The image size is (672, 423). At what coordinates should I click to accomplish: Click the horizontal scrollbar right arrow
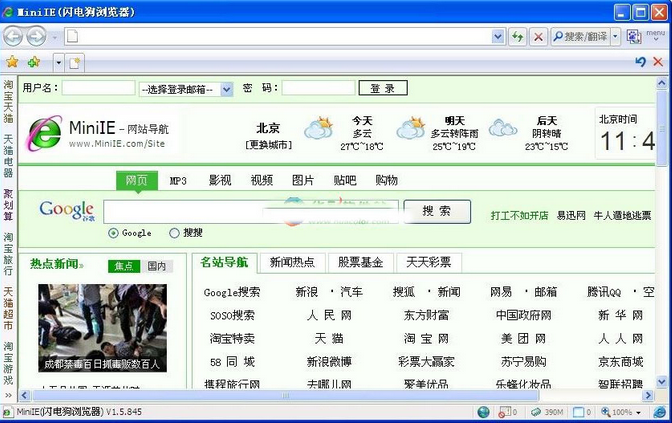[648, 395]
